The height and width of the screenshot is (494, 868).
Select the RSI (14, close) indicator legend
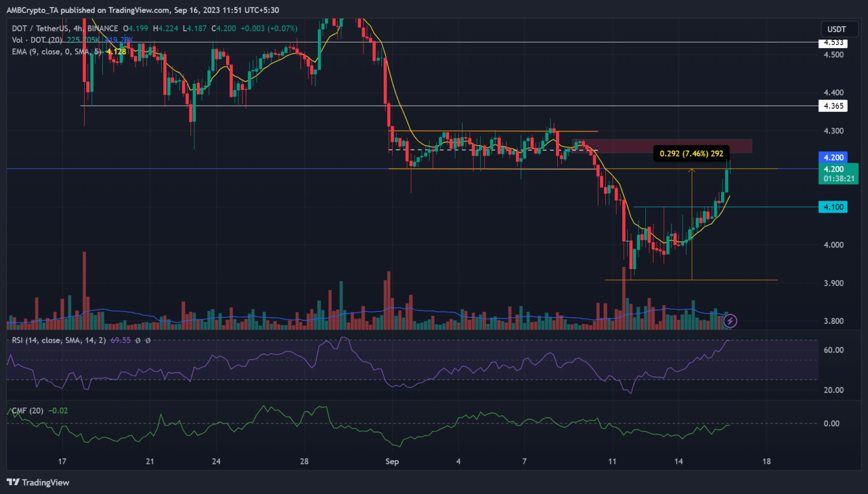click(59, 340)
